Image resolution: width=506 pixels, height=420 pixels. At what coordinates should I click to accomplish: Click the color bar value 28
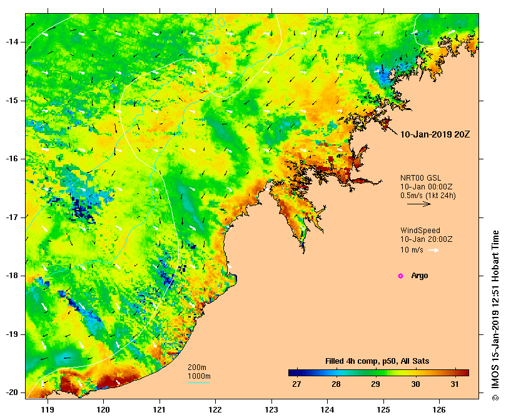pyautogui.click(x=336, y=384)
